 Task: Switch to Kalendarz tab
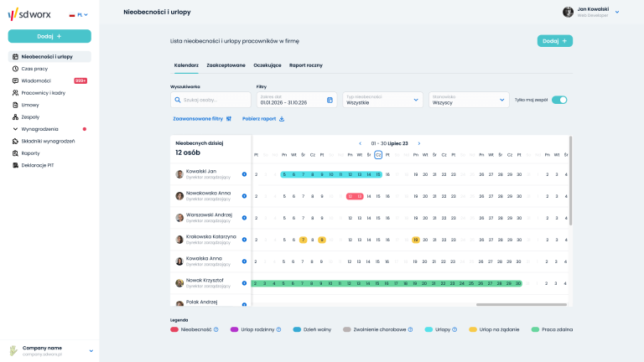point(186,65)
